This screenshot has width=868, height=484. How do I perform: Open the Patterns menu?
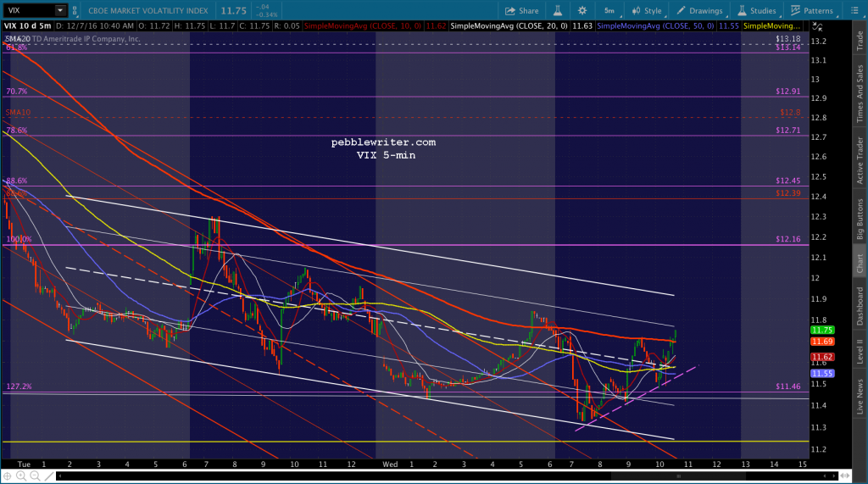pos(811,11)
